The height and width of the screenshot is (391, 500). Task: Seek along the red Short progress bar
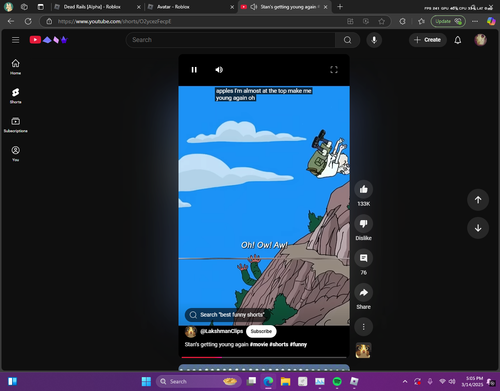pyautogui.click(x=264, y=357)
